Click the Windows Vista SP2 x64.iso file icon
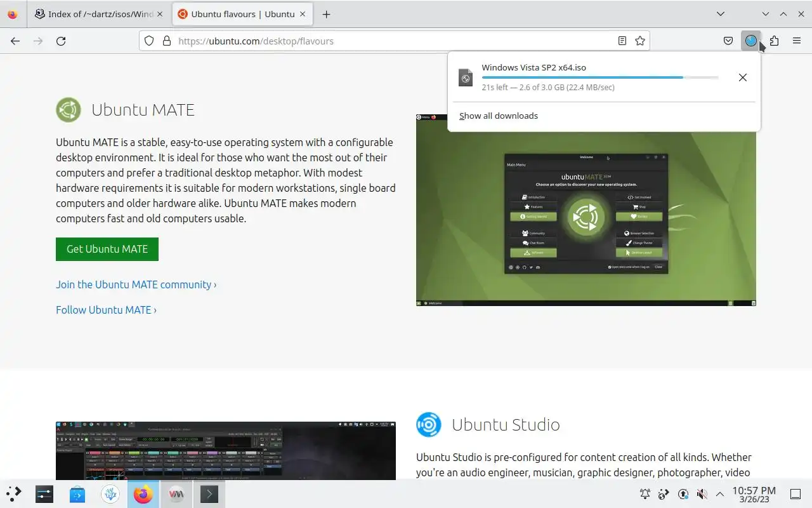Image resolution: width=812 pixels, height=508 pixels. (466, 77)
